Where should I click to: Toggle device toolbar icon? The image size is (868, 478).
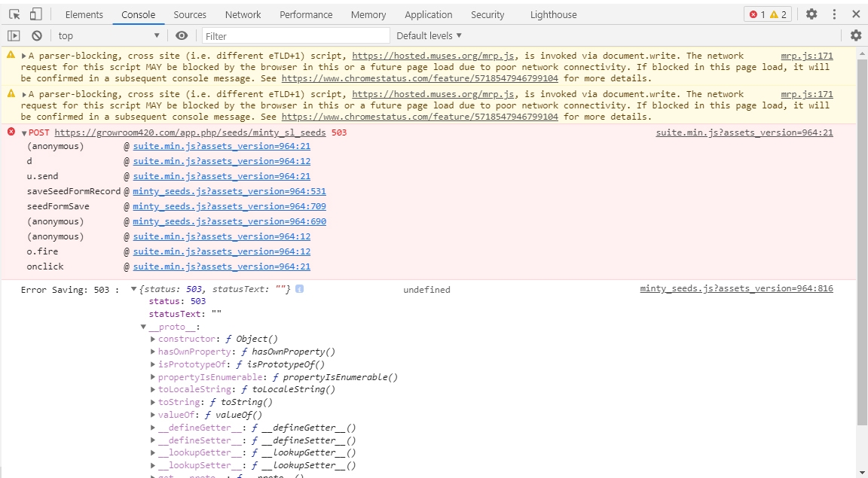click(35, 14)
